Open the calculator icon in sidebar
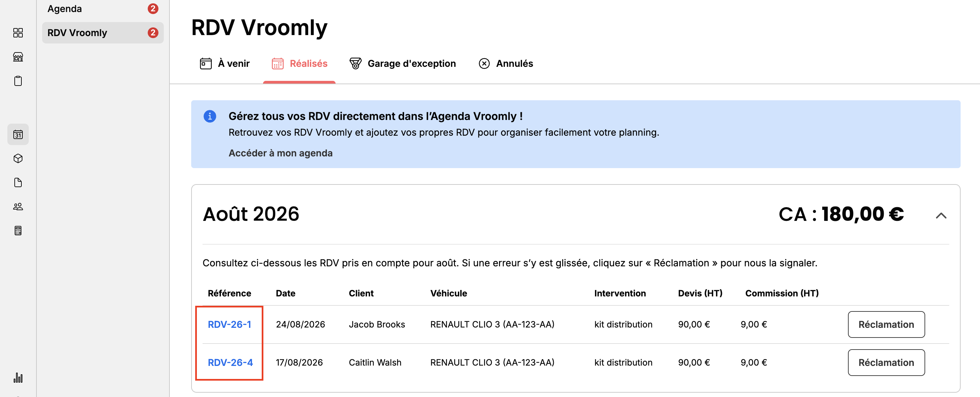The image size is (980, 397). pos(18,231)
